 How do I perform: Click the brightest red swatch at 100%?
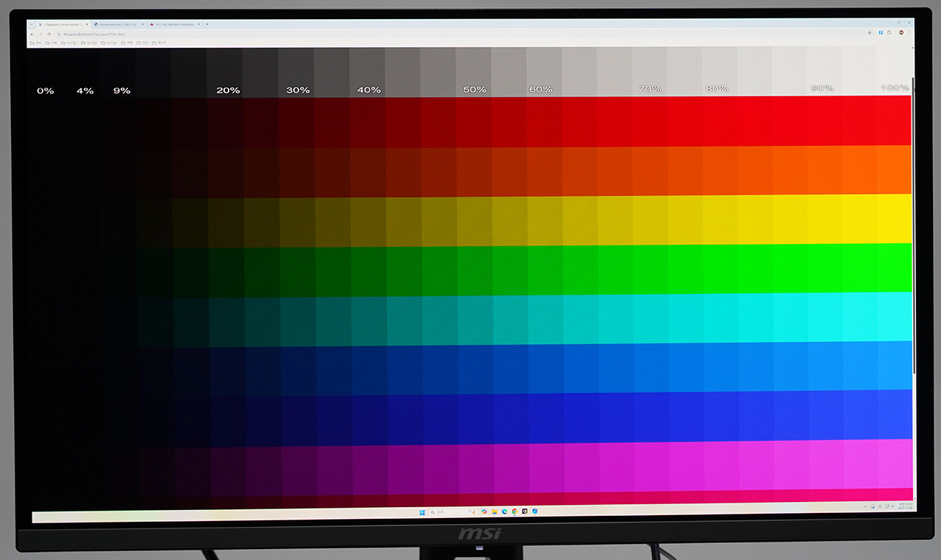(x=895, y=121)
